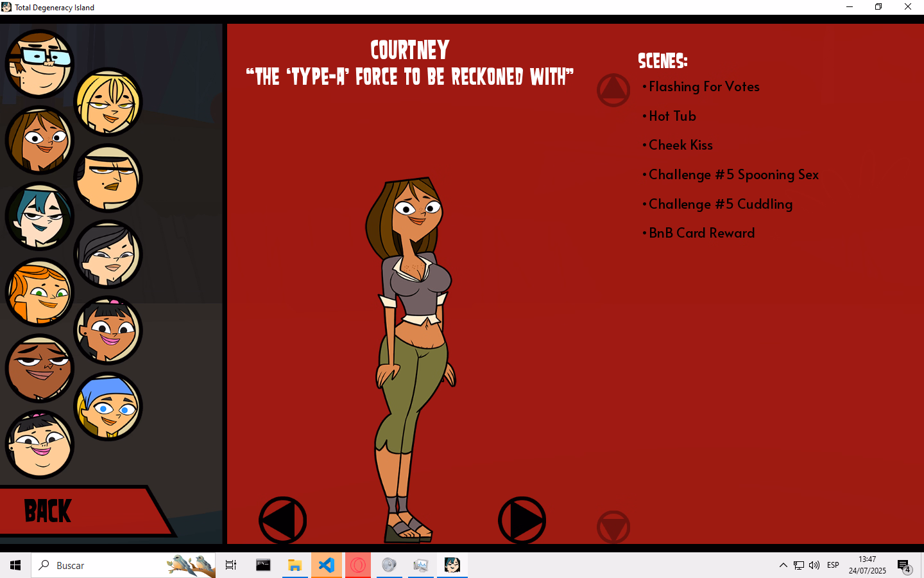Open network status tray icon
This screenshot has height=578, width=924.
point(798,565)
